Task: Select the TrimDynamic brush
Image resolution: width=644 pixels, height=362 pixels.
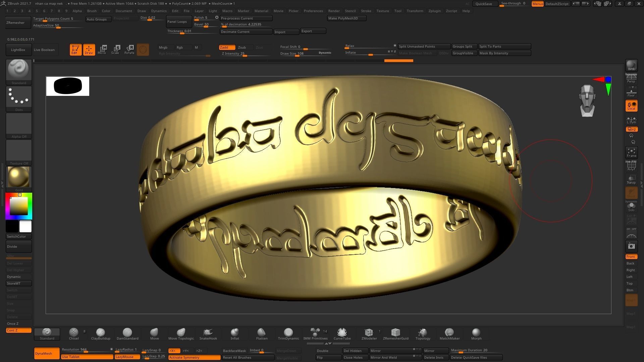Action: tap(288, 334)
